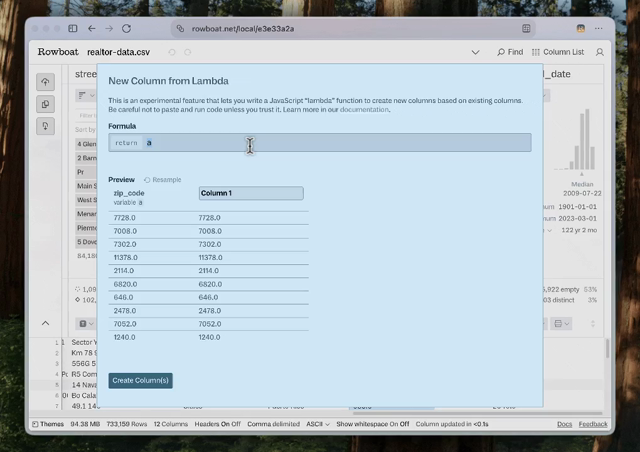
Task: Edit the Column 1 name field
Action: (x=251, y=193)
